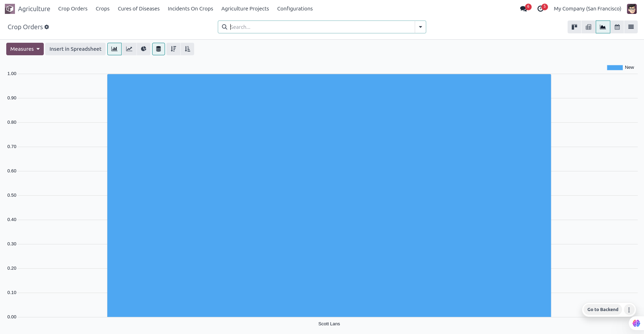Toggle the Bar chart mode
Screen dimensions: 644x334
coord(114,49)
